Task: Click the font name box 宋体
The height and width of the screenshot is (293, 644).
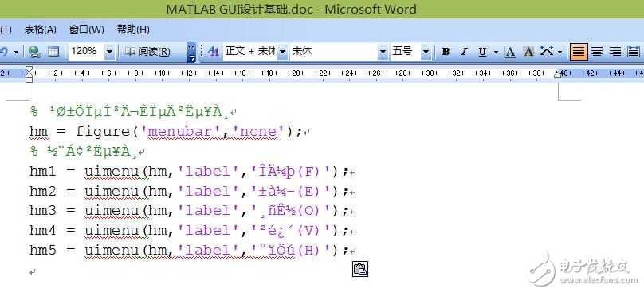Action: pos(333,51)
